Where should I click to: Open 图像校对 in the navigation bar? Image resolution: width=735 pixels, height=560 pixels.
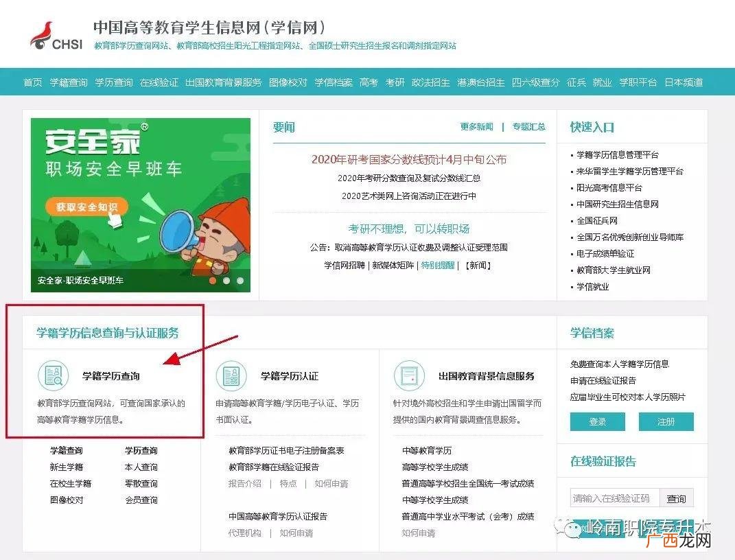coord(288,82)
